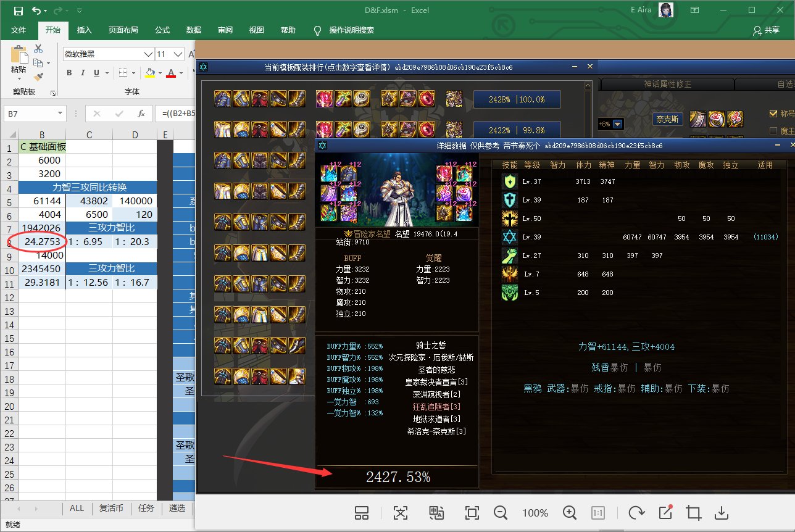Click the formula bar input

click(176, 114)
